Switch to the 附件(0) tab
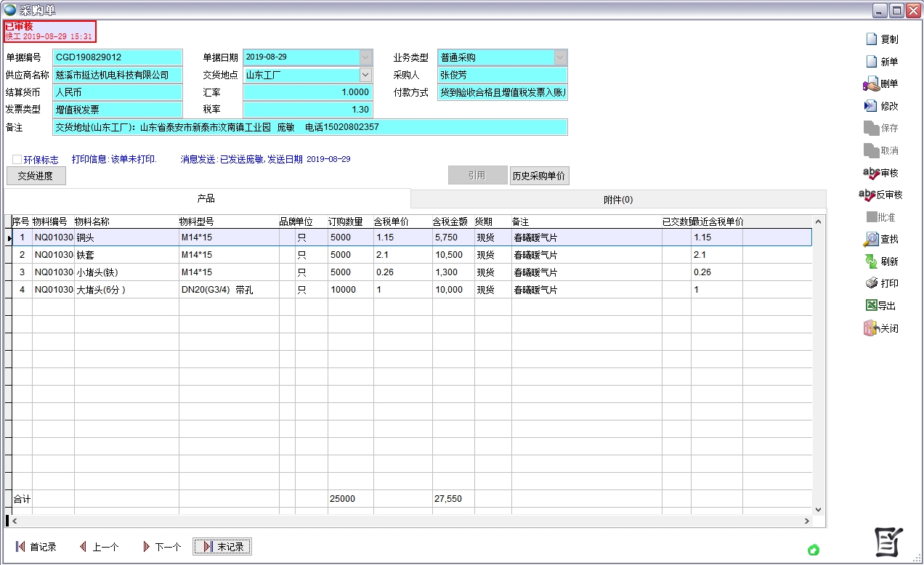The height and width of the screenshot is (565, 924). [618, 199]
